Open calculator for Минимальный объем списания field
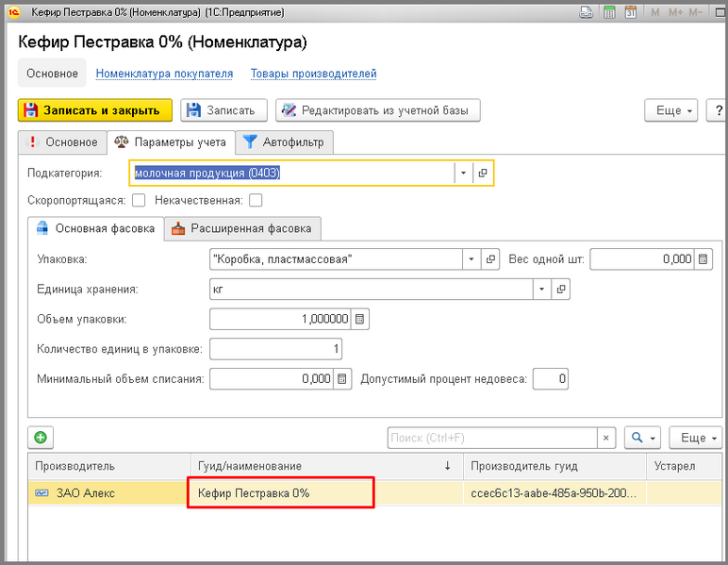Viewport: 728px width, 565px height. 342,379
